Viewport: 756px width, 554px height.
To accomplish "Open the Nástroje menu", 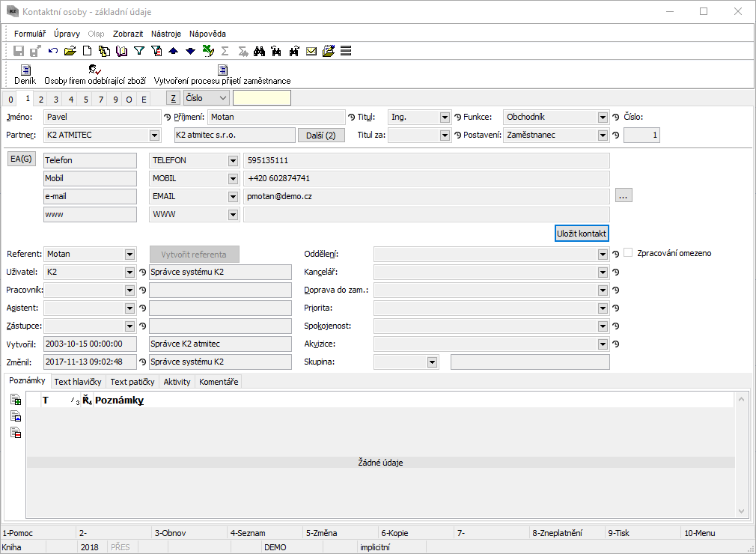I will [166, 34].
